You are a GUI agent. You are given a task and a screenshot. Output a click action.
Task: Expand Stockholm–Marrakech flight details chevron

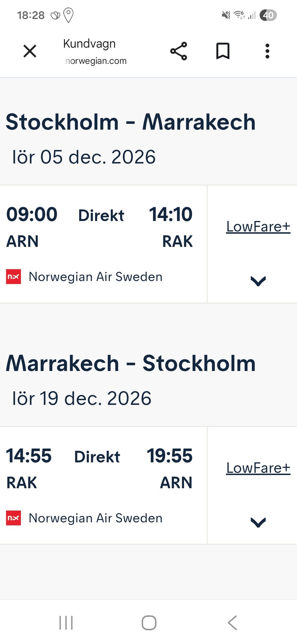(258, 281)
